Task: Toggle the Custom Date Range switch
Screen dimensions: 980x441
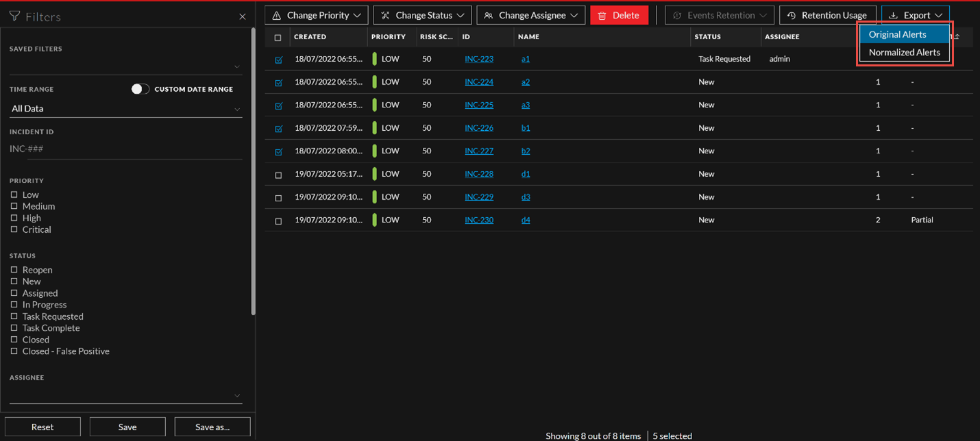Action: [x=140, y=89]
